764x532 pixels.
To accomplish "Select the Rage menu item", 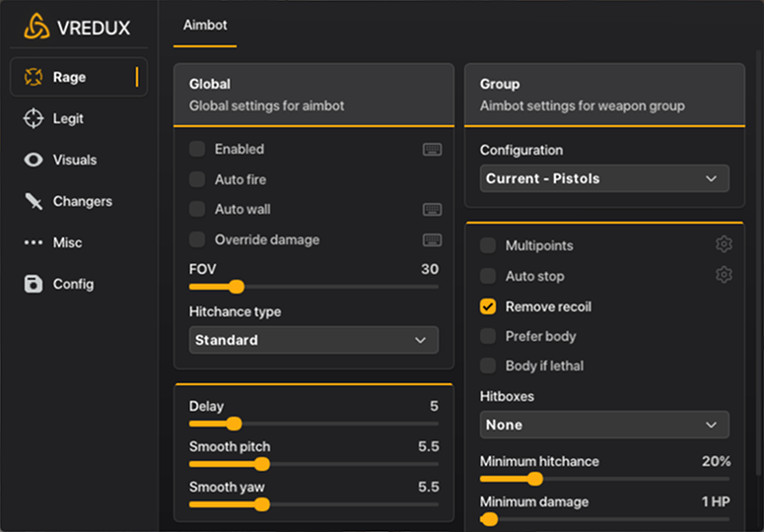I will (x=79, y=77).
